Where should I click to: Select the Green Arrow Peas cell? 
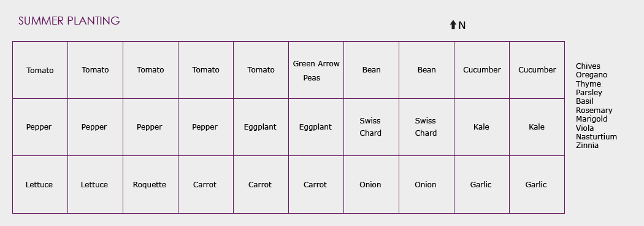coord(316,70)
